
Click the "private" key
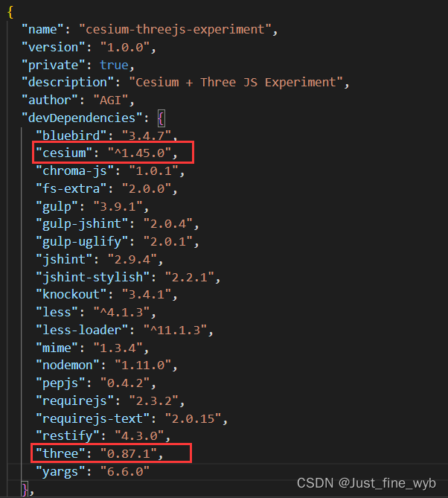[x=54, y=65]
